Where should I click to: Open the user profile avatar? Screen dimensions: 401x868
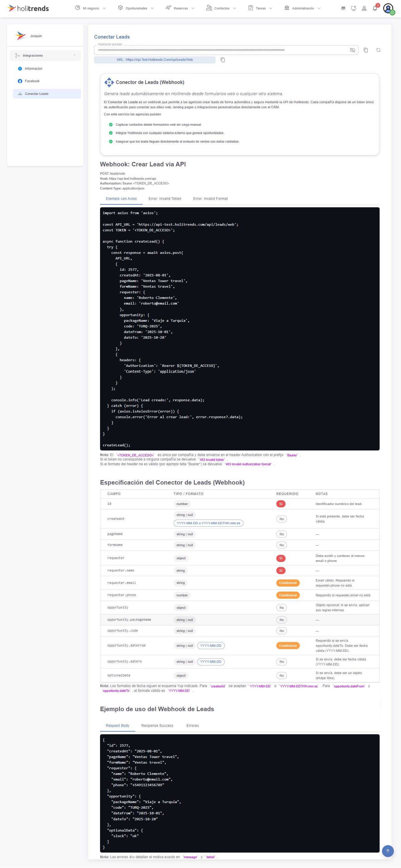pos(388,8)
